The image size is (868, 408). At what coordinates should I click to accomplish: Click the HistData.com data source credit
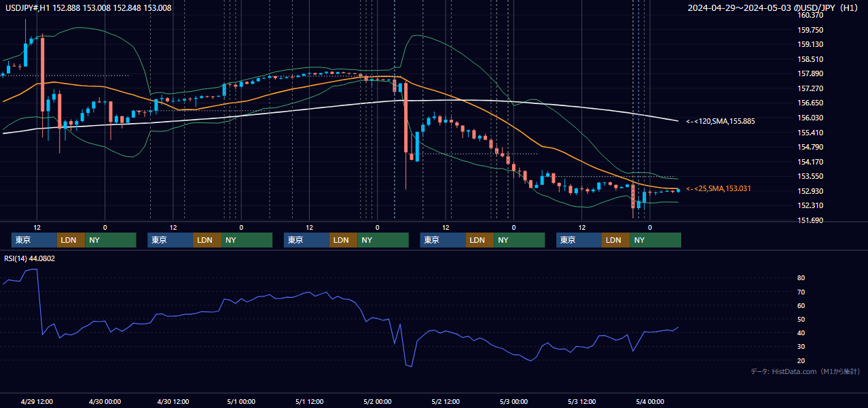(x=806, y=371)
